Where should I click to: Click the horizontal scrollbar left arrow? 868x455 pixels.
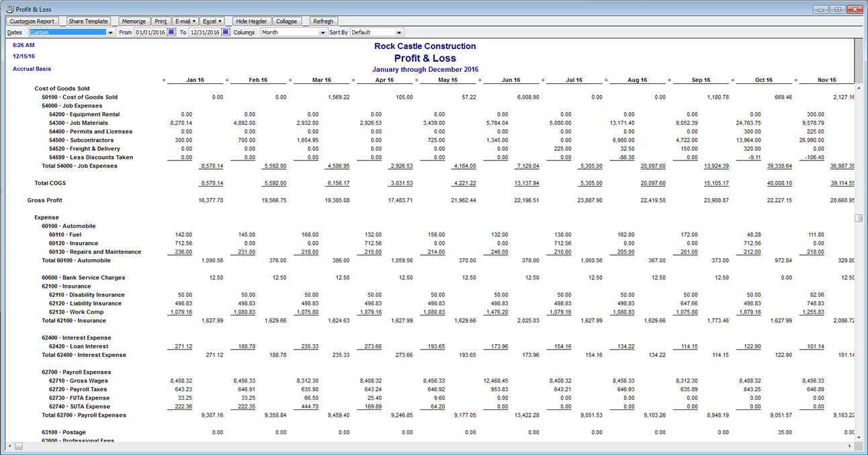(9, 446)
